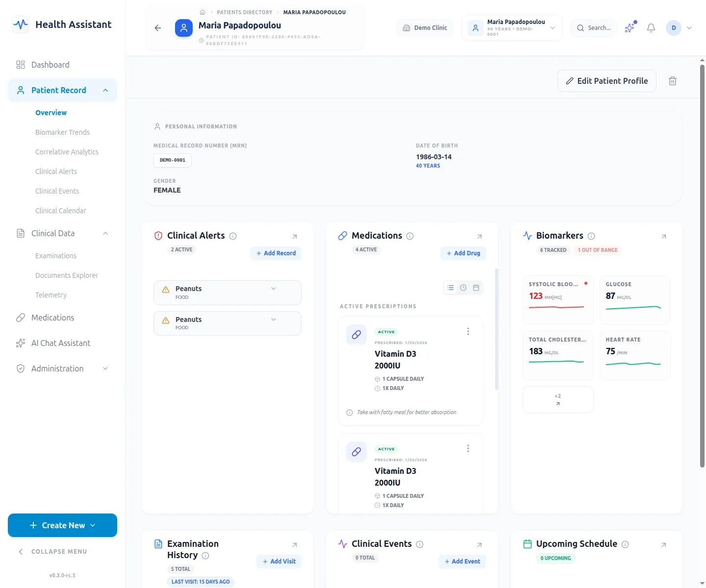Open options menu for second Vitamin D3
The height and width of the screenshot is (588, 706).
pos(468,448)
